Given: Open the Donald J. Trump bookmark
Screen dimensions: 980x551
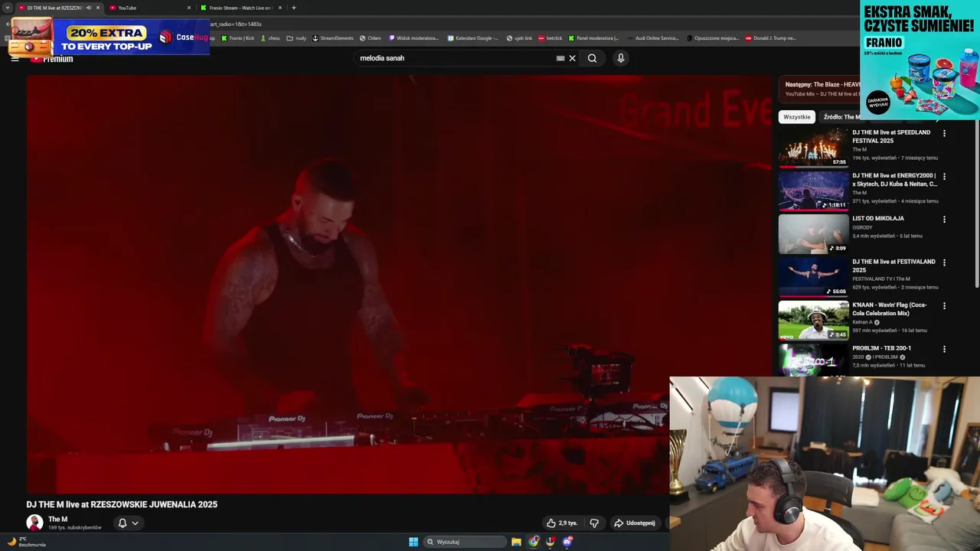Looking at the screenshot, I should [x=771, y=38].
